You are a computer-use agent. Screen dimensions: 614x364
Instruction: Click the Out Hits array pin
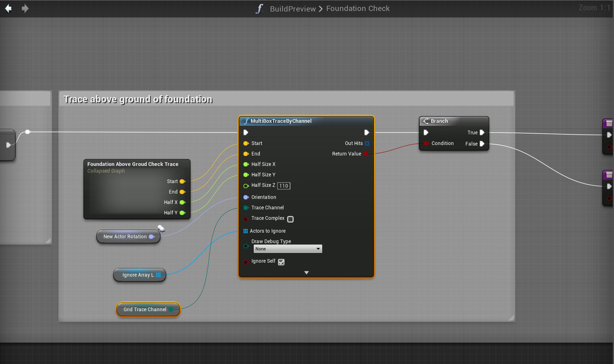pyautogui.click(x=367, y=143)
